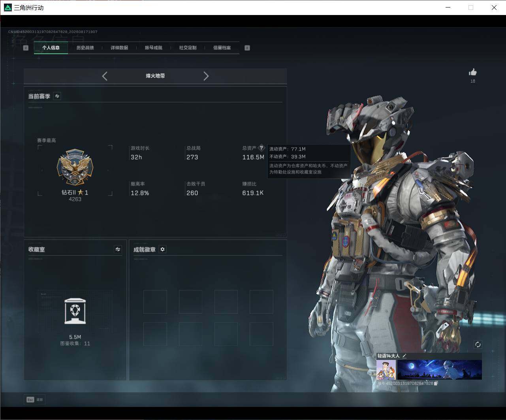The height and width of the screenshot is (420, 506).
Task: Open the 账号成就 tab
Action: pyautogui.click(x=153, y=48)
